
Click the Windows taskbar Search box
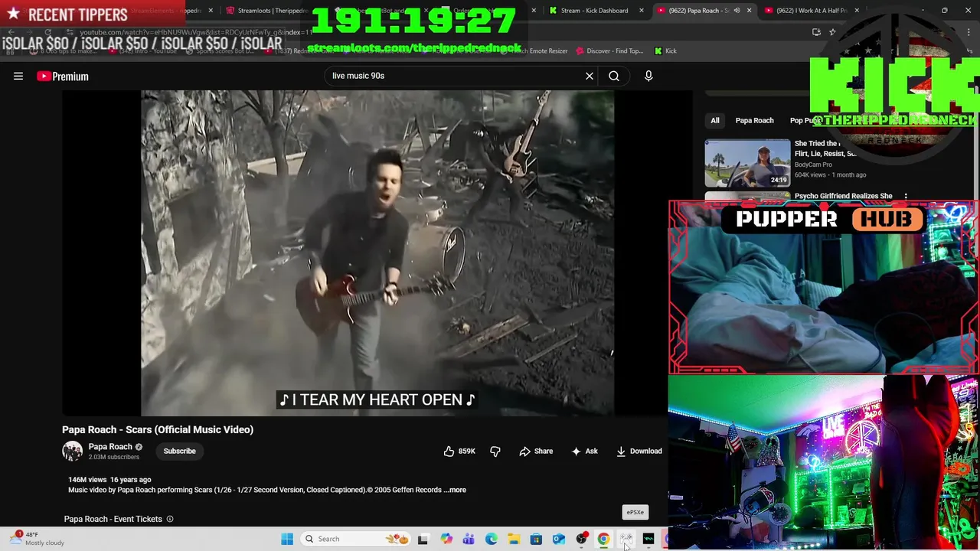[356, 539]
